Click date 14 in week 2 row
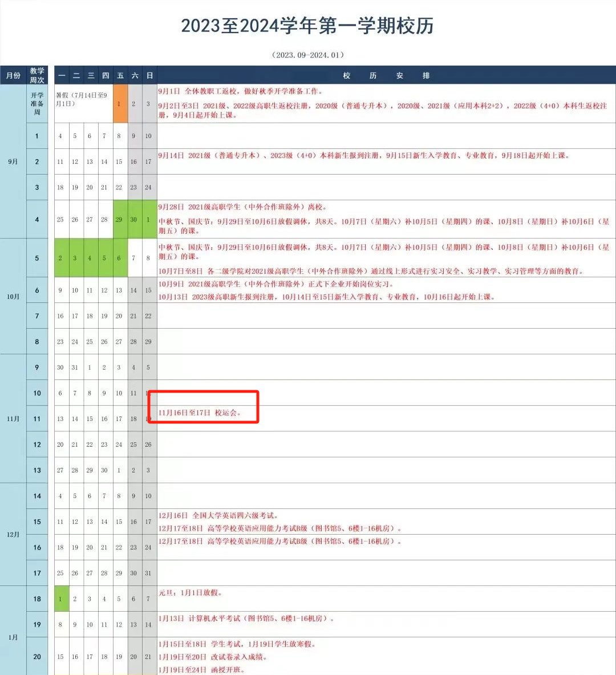The image size is (616, 675). (104, 162)
